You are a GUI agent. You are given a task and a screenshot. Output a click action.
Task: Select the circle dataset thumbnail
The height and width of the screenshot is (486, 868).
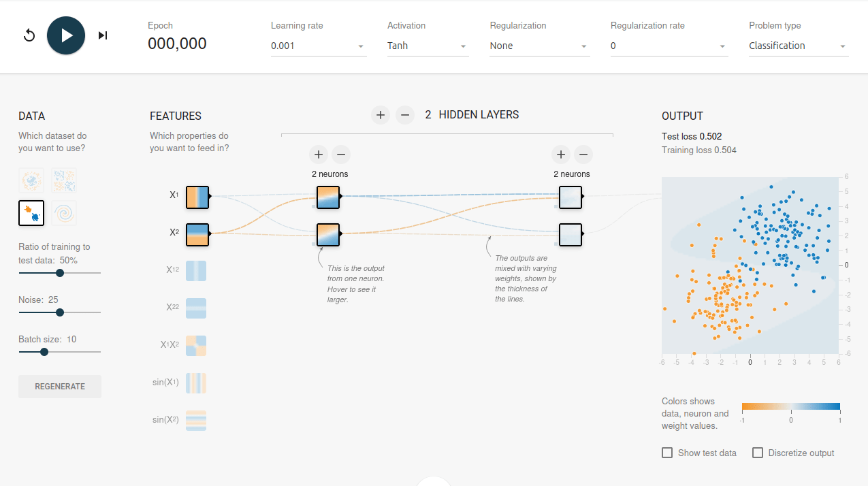coord(31,180)
